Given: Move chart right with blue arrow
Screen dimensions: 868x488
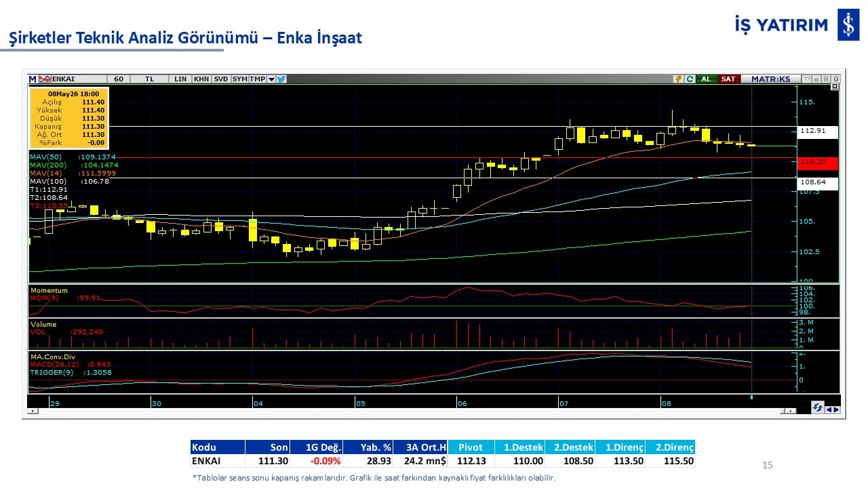Looking at the screenshot, I should (x=837, y=409).
